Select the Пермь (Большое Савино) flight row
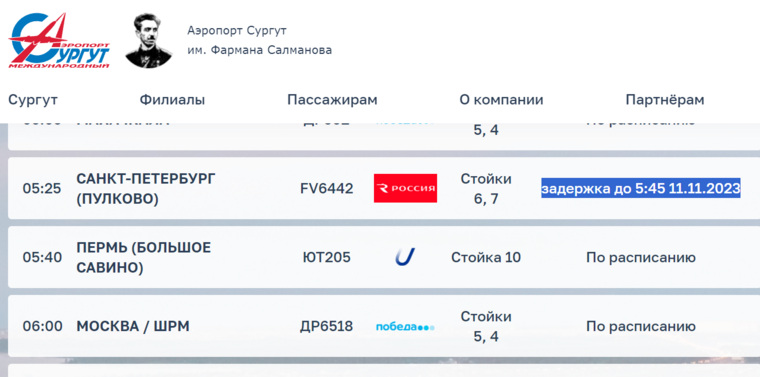 click(384, 257)
